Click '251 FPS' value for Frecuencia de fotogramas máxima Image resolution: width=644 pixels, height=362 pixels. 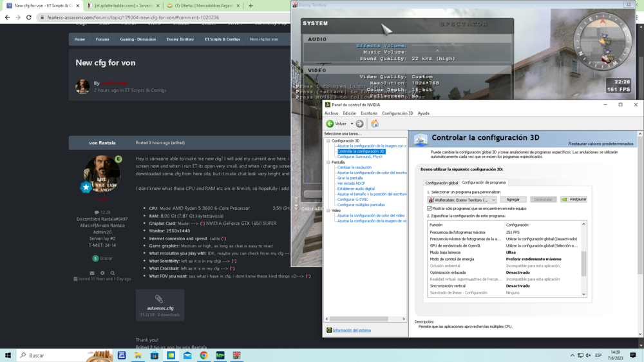(513, 233)
